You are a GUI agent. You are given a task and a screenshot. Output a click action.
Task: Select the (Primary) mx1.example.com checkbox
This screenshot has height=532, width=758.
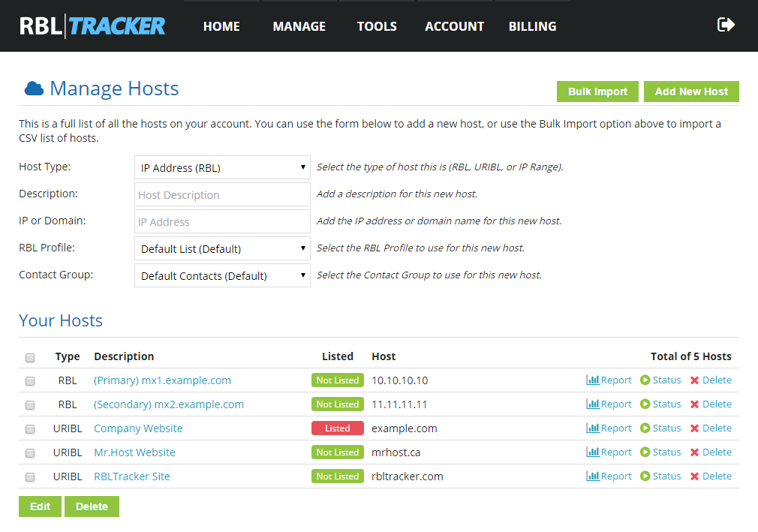point(30,381)
